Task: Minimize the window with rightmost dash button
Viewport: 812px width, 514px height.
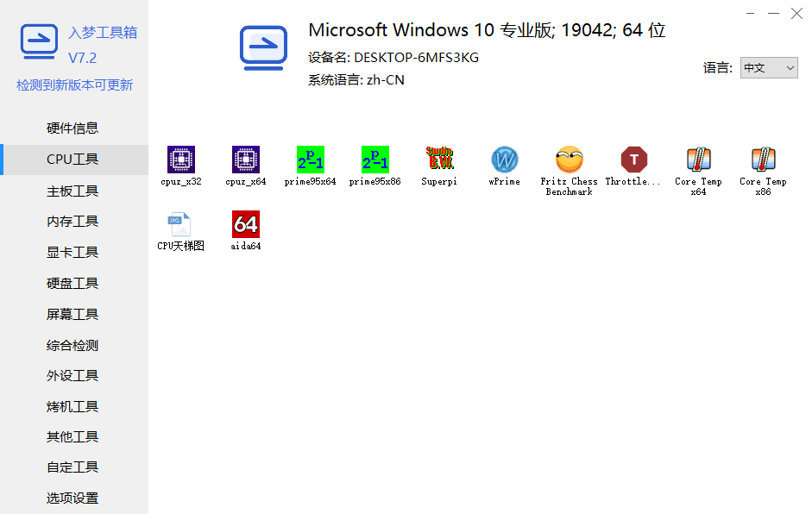Action: pyautogui.click(x=773, y=14)
